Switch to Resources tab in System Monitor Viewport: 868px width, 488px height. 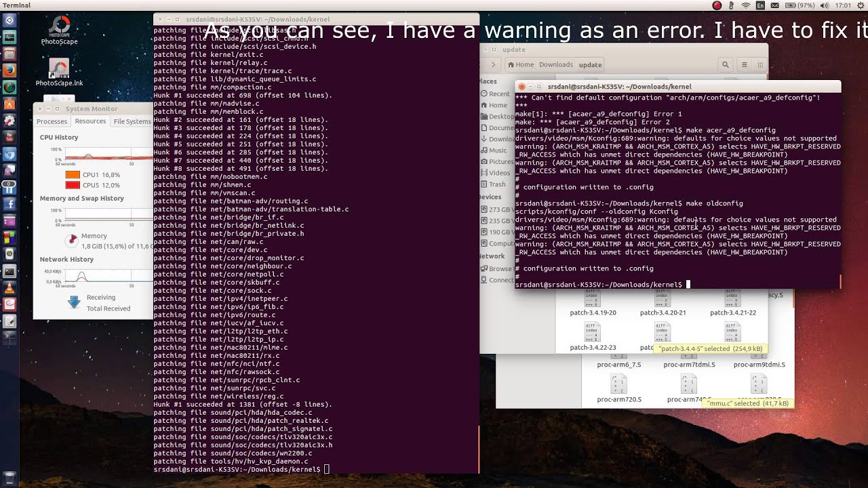(90, 121)
